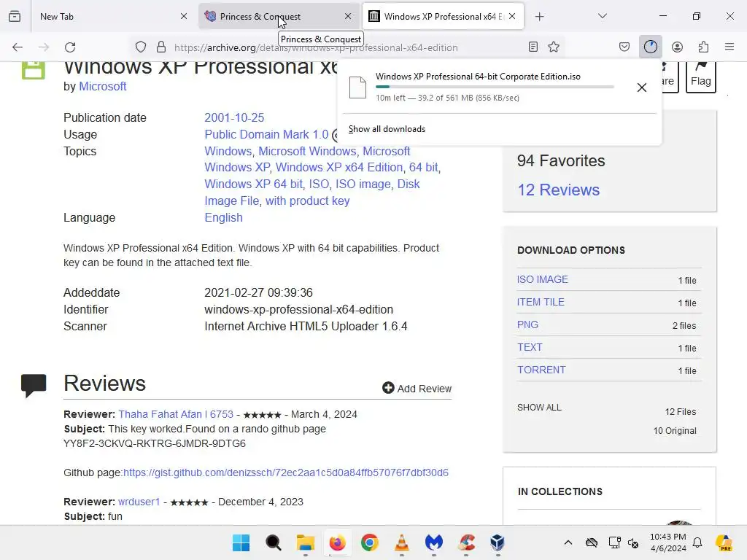
Task: Open Public Domain Mark 1.0 link
Action: [x=266, y=135]
